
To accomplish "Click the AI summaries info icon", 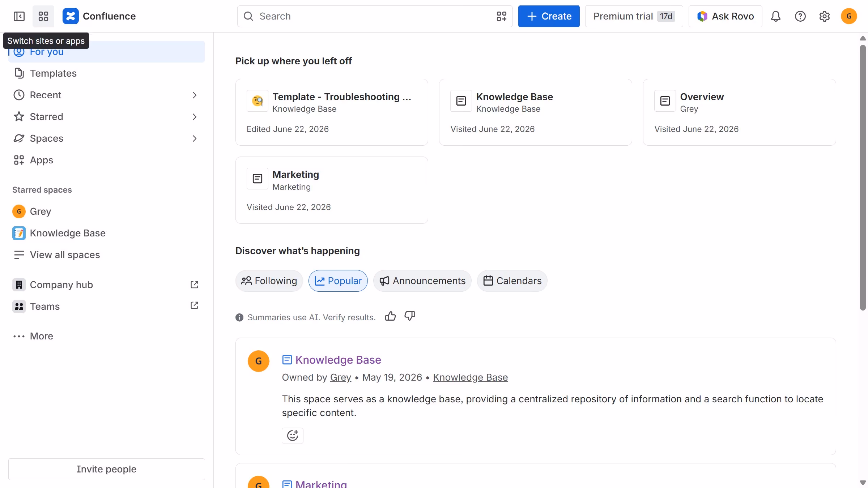I will 239,317.
